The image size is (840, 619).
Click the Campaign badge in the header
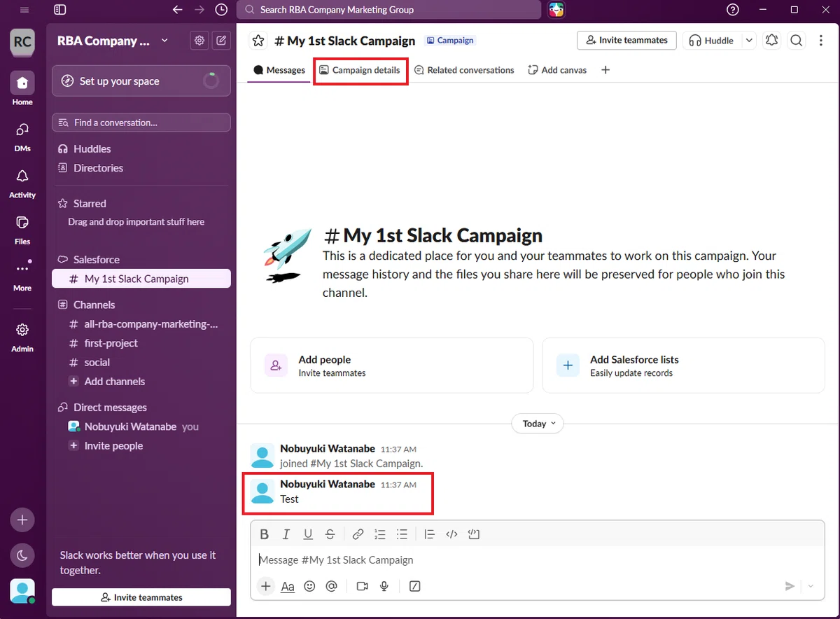450,41
